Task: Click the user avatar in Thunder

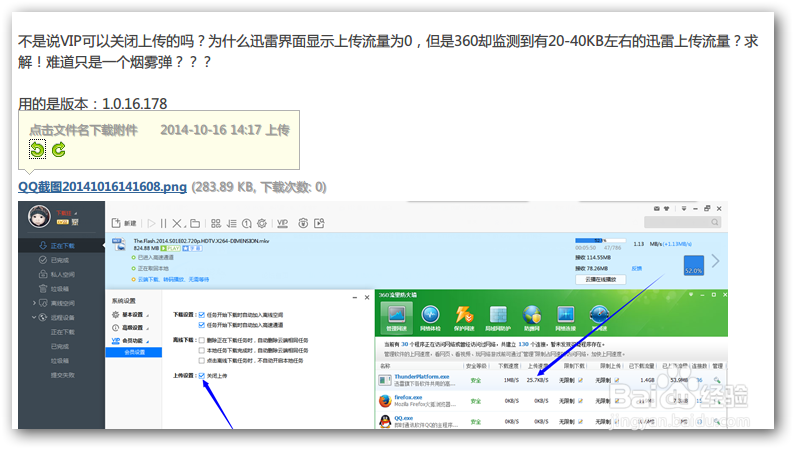Action: pos(39,217)
